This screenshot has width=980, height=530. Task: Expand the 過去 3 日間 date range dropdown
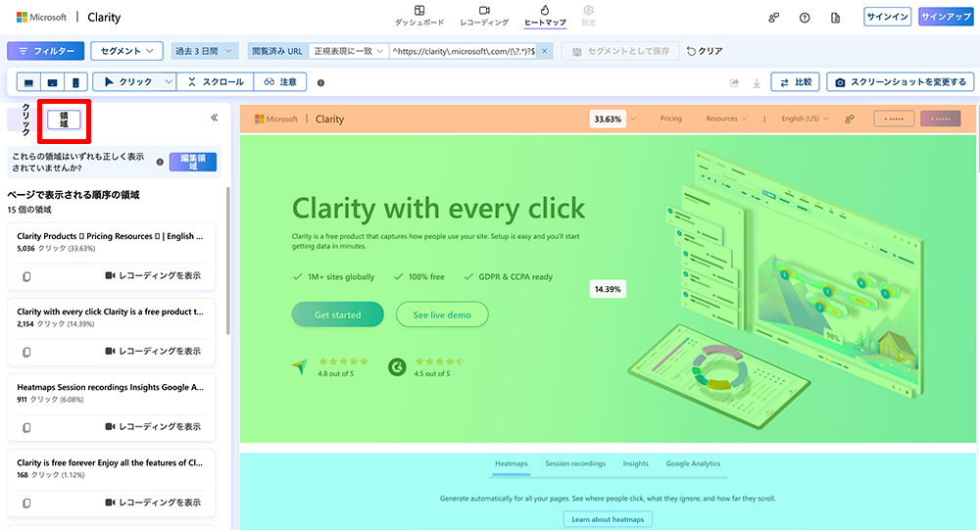point(204,51)
